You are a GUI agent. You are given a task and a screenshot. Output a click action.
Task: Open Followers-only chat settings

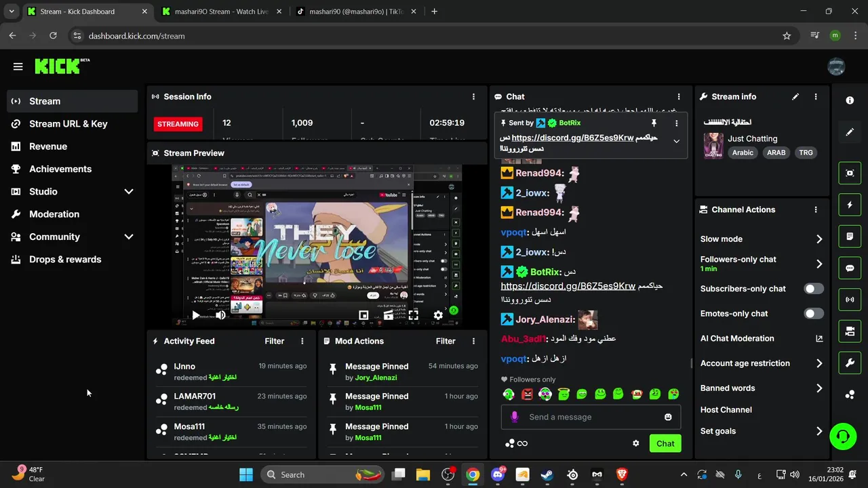pos(762,264)
